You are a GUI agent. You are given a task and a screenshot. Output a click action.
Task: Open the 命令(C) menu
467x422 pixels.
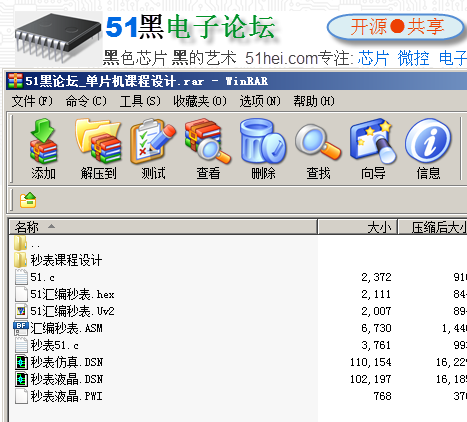[86, 101]
